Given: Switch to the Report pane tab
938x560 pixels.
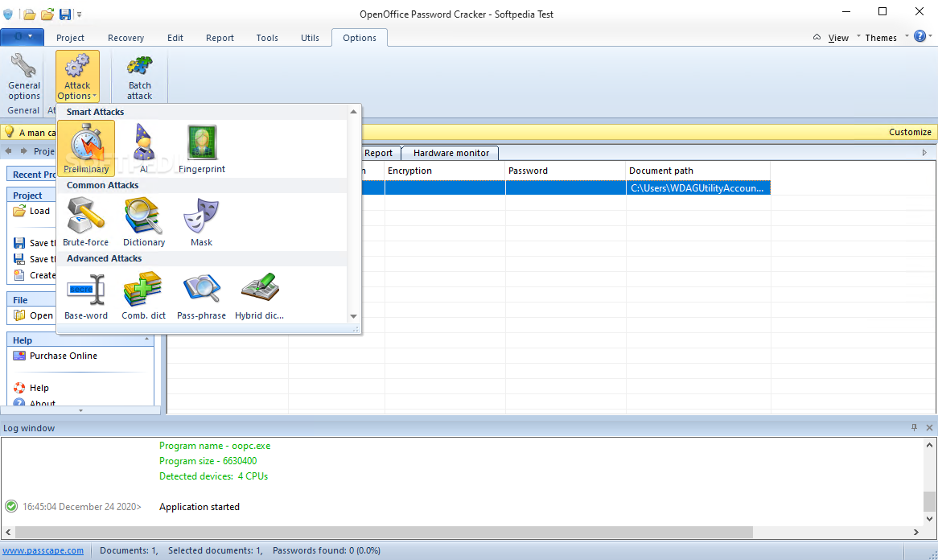Looking at the screenshot, I should coord(378,153).
